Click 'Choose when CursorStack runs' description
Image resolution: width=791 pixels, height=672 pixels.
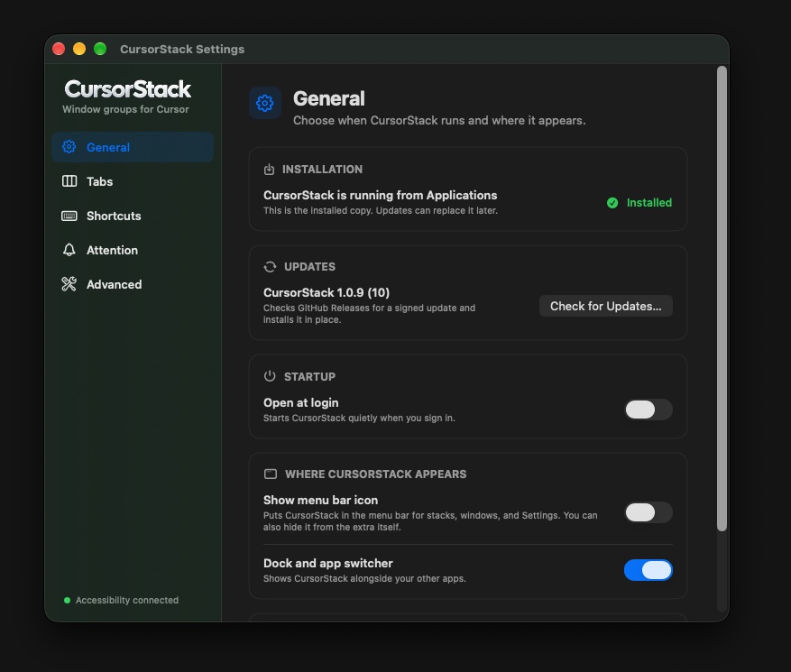coord(439,121)
